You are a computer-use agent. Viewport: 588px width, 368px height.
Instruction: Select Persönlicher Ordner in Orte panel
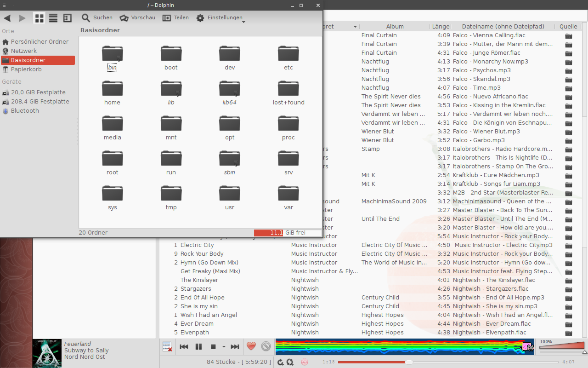click(38, 42)
